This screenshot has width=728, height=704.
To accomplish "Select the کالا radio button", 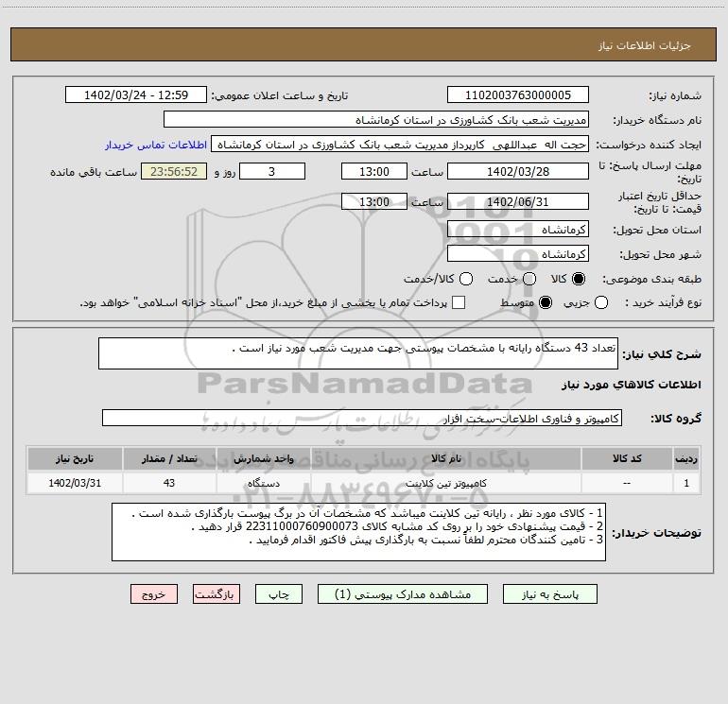I will coord(579,279).
